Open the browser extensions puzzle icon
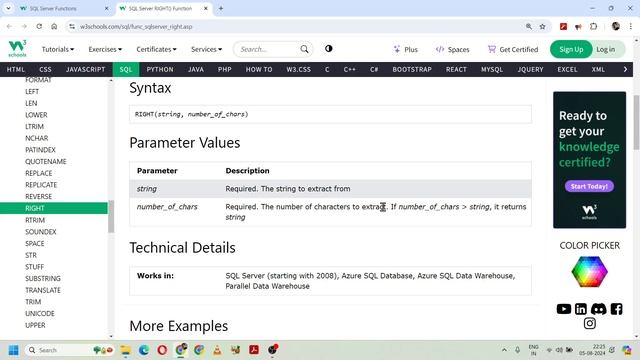 [x=593, y=27]
